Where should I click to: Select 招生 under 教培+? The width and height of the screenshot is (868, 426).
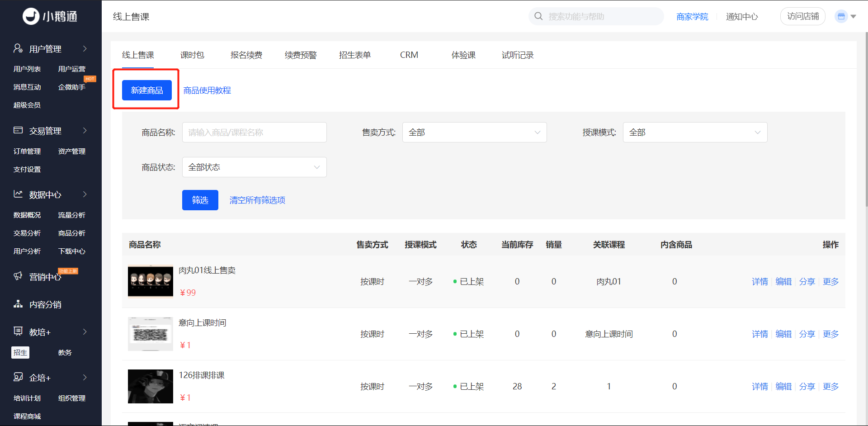click(x=20, y=352)
